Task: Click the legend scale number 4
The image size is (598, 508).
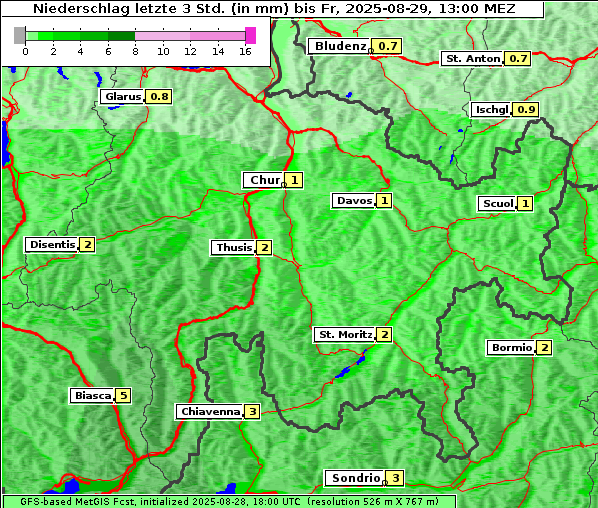Action: tap(80, 51)
